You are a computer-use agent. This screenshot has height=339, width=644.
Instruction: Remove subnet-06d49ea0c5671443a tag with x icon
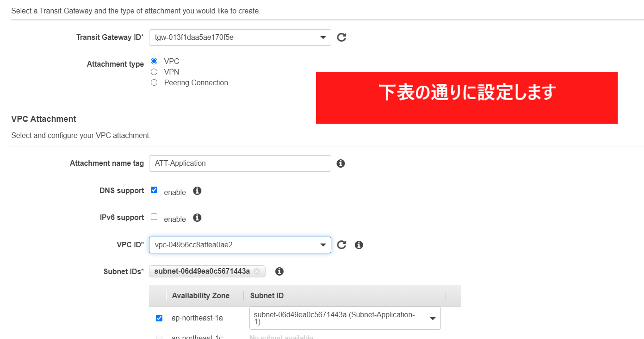(257, 271)
